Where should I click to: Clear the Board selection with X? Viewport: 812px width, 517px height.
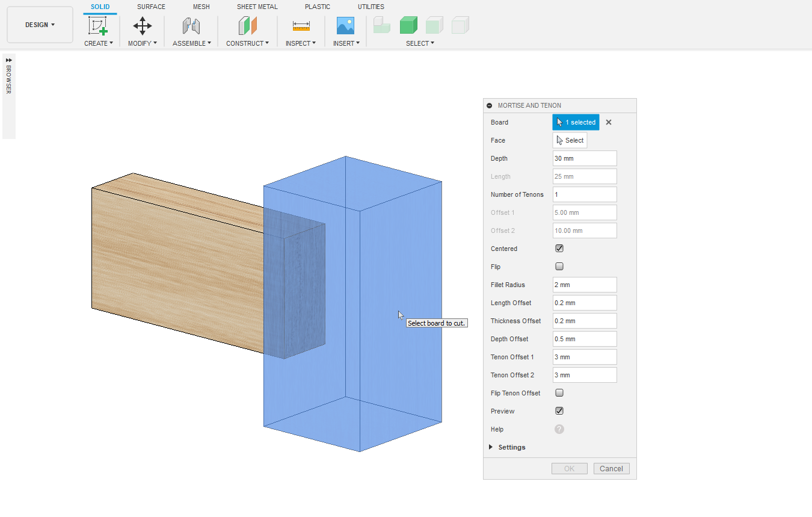609,122
